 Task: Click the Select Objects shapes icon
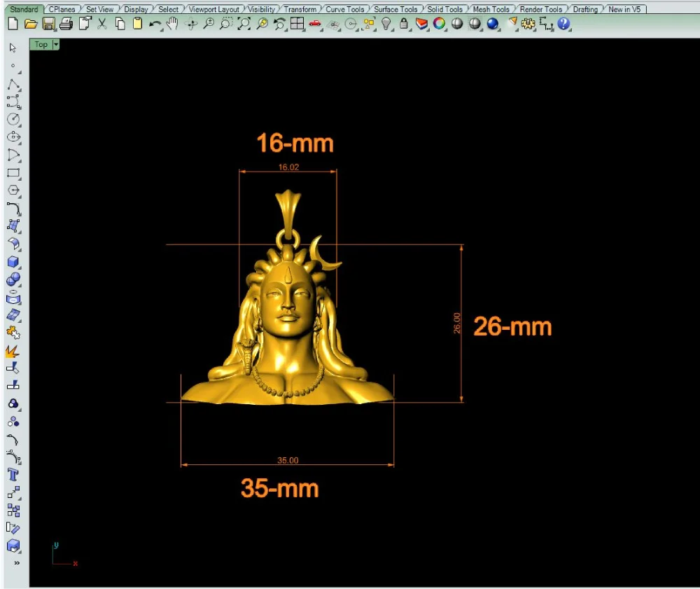369,24
